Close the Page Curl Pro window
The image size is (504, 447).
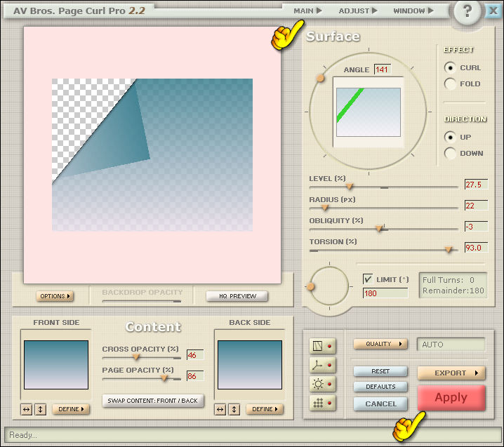pos(493,11)
